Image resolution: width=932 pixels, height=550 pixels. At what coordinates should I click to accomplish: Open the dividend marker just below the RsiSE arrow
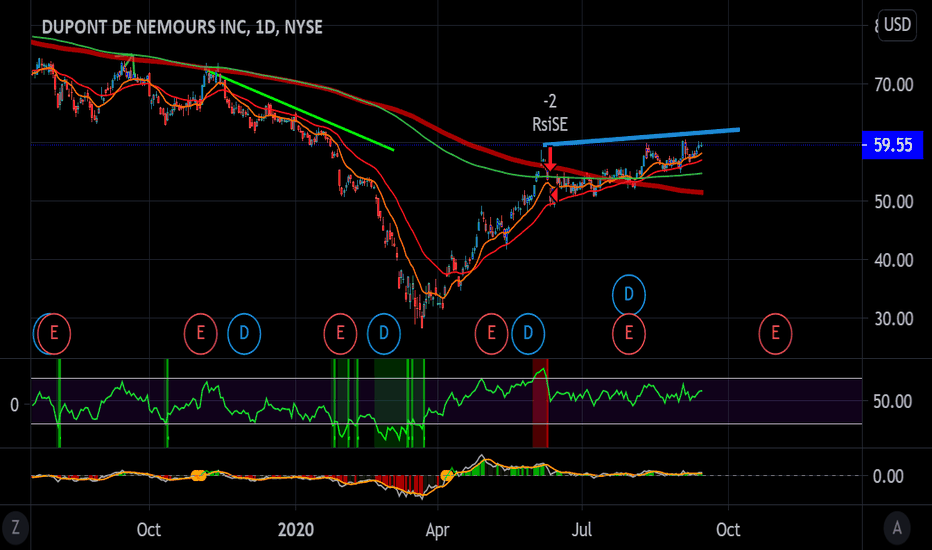[528, 333]
